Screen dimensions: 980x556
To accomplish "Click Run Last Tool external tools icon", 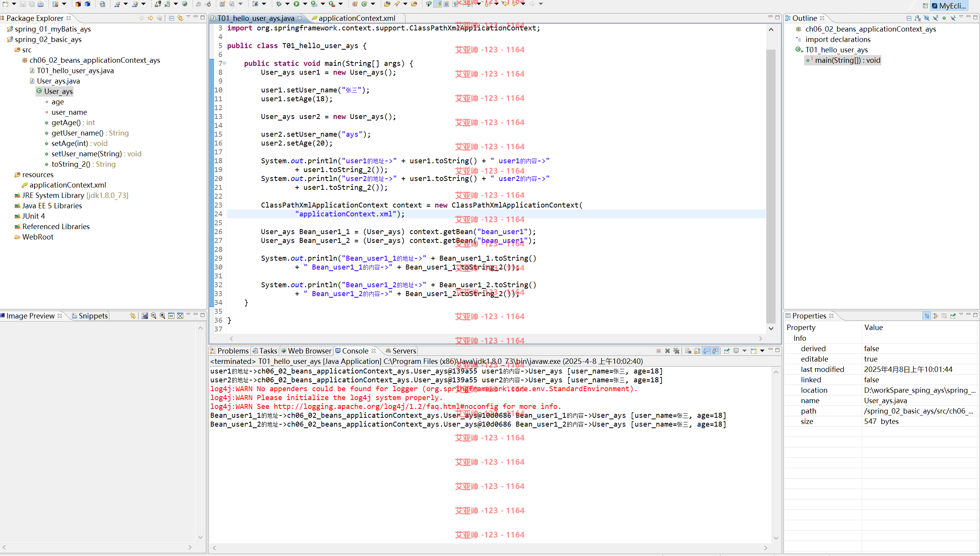I will [332, 4].
